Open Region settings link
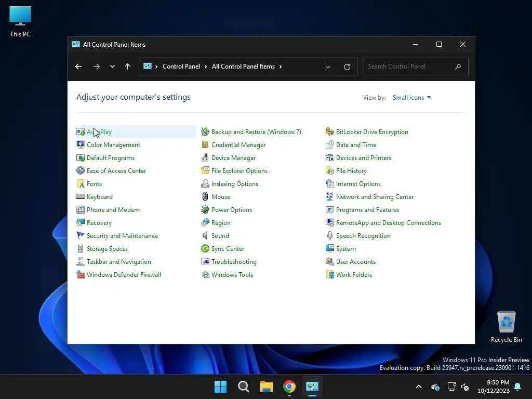Image resolution: width=532 pixels, height=399 pixels. pos(221,222)
